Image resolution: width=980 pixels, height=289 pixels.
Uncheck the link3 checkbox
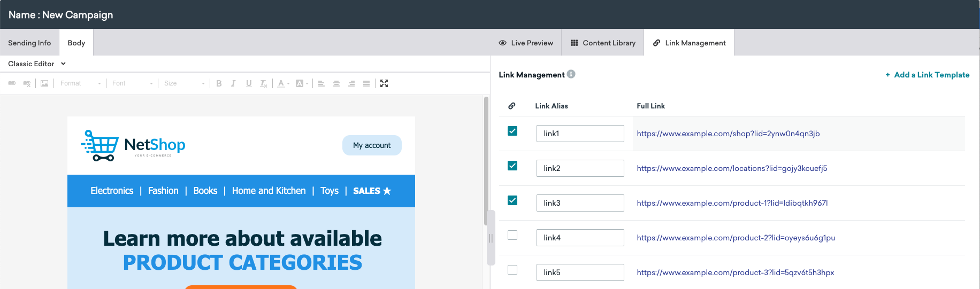(512, 200)
